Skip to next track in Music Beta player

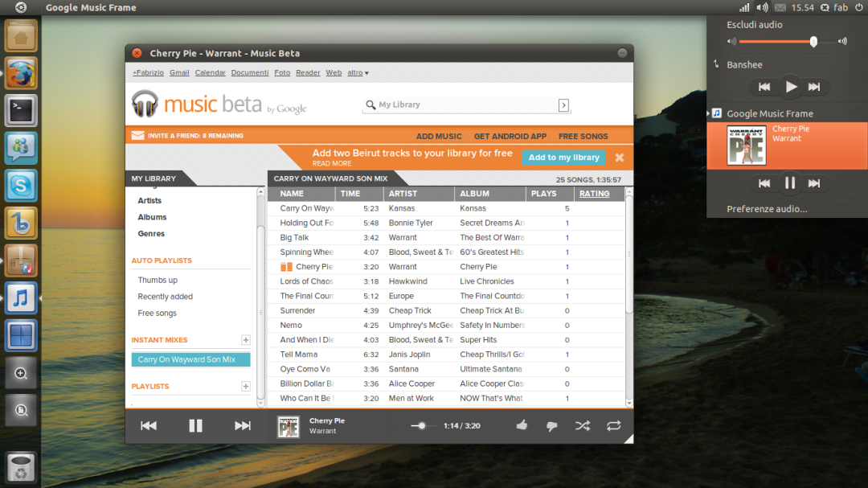click(x=243, y=425)
